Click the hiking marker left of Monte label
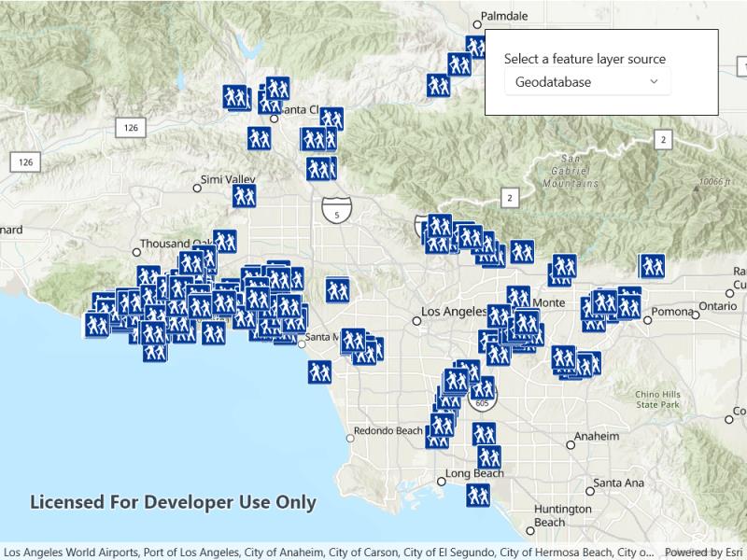The image size is (747, 560). pyautogui.click(x=518, y=297)
